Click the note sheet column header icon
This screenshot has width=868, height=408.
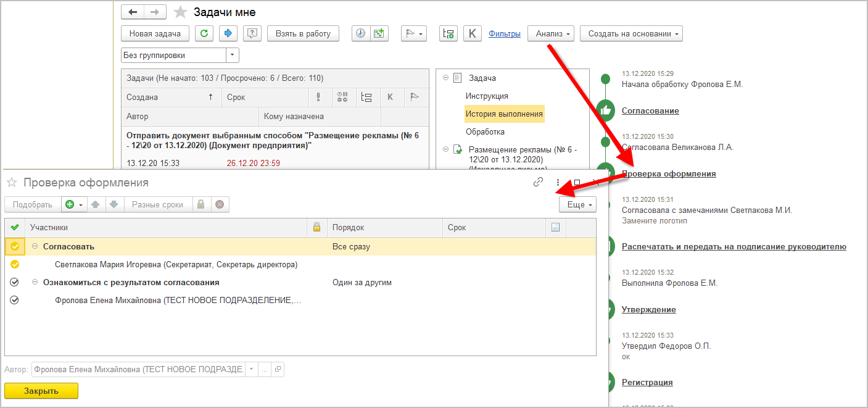(555, 227)
